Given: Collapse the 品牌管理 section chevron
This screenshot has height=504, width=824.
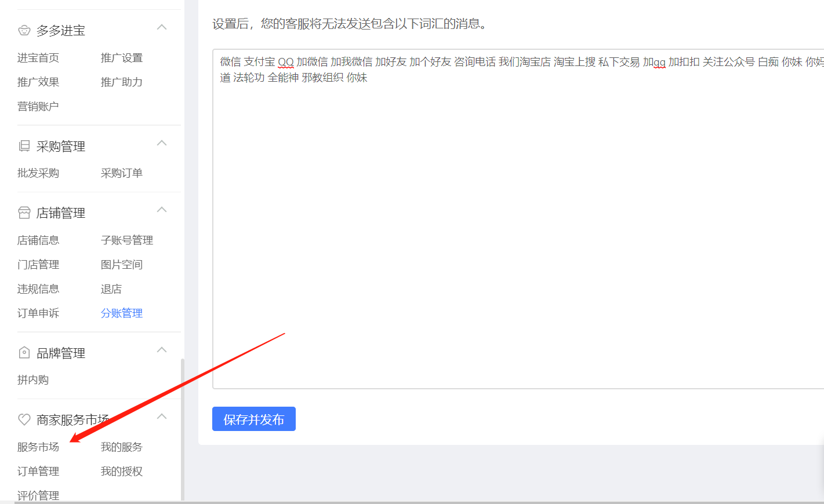Looking at the screenshot, I should [x=162, y=350].
